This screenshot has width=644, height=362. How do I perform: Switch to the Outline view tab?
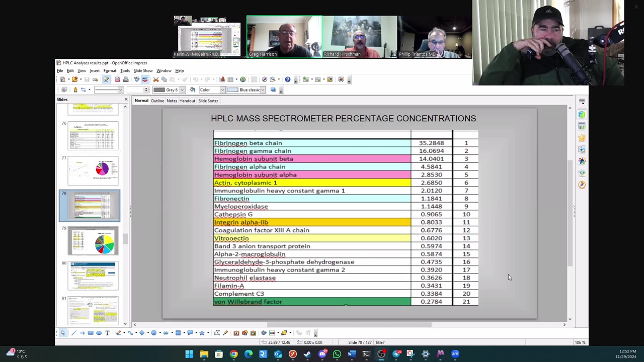click(157, 101)
